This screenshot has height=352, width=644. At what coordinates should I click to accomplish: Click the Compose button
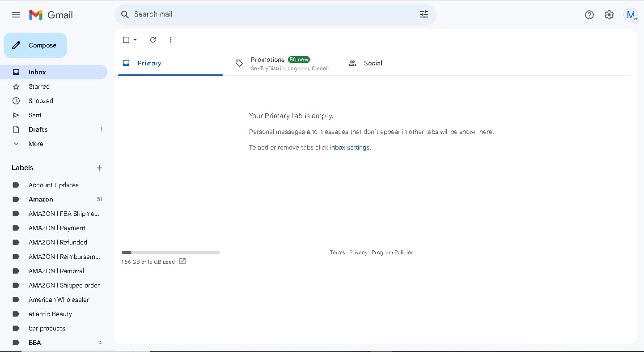[x=35, y=45]
